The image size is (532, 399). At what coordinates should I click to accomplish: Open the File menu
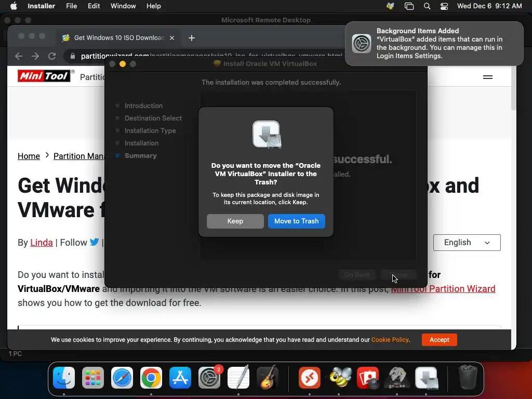point(71,6)
